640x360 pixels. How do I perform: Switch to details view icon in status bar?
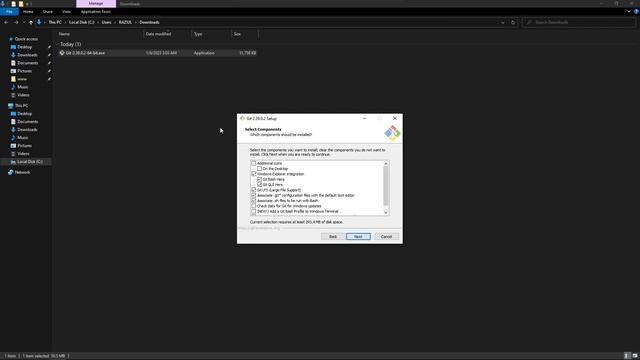click(x=627, y=356)
